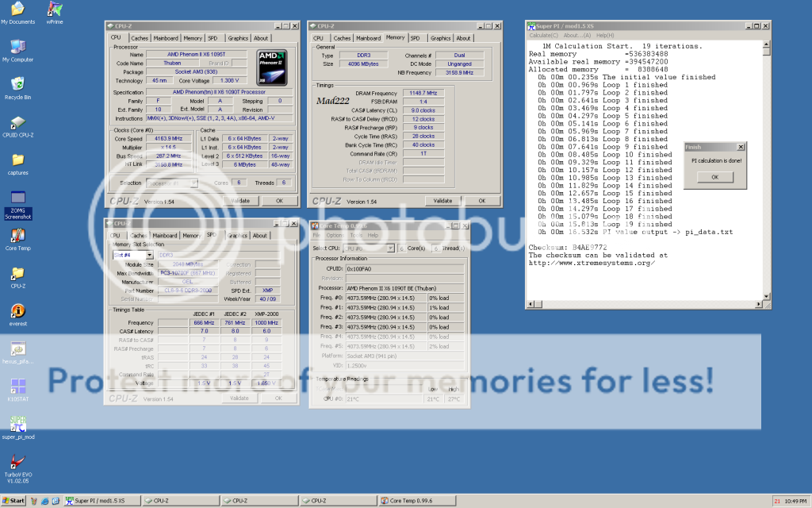
Task: Select the Core Temp desktop icon
Action: (17, 235)
